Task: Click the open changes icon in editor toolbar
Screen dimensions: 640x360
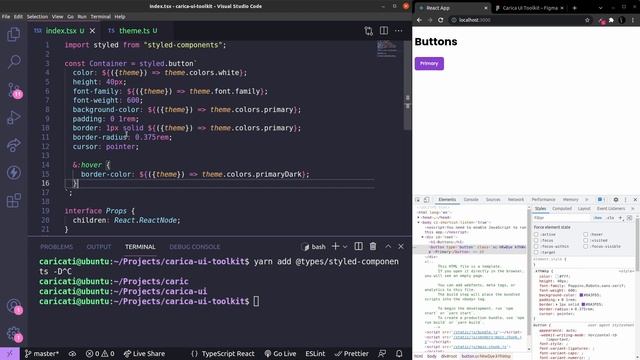Action: coord(369,31)
